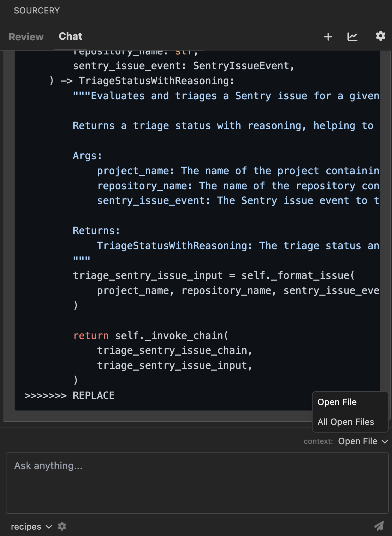This screenshot has width=392, height=536.
Task: Click the ">>>>>>> REPLACE" marker line
Action: 69,396
